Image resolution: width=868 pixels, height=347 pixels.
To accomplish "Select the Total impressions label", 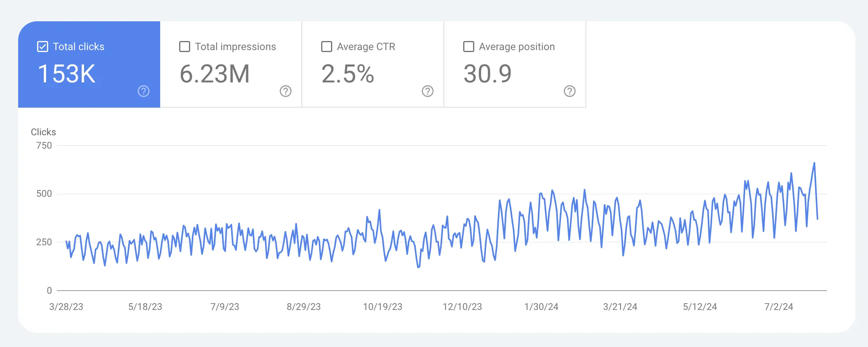I will (x=236, y=47).
